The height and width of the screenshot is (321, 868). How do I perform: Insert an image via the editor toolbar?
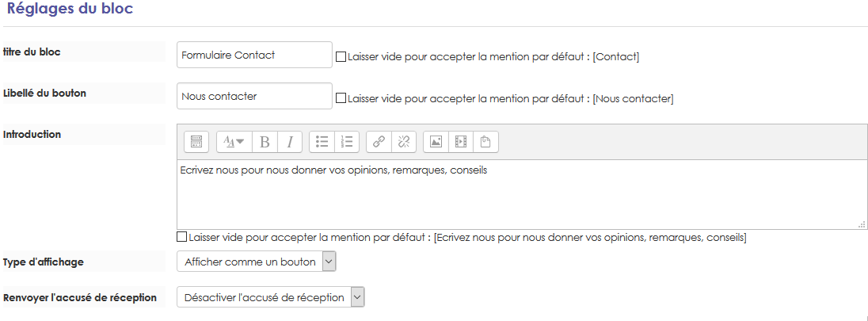(x=436, y=142)
